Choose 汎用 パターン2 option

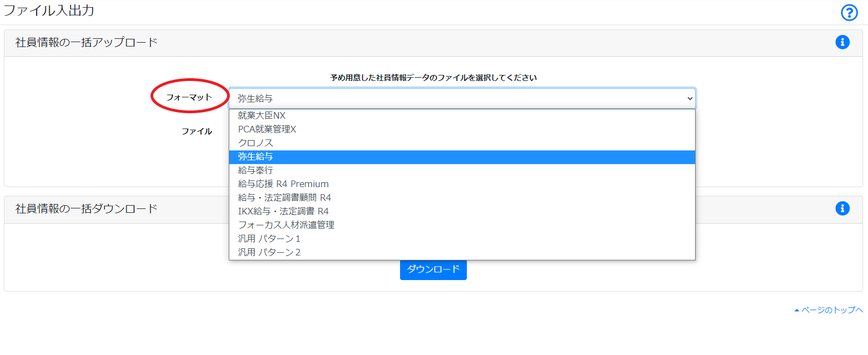[x=462, y=252]
